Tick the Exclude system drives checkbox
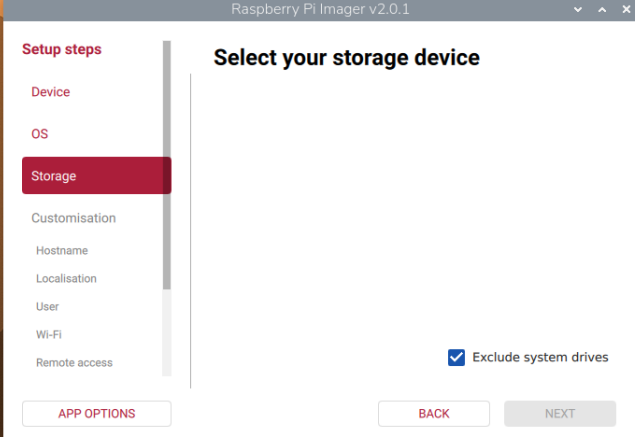635x437 pixels. [x=457, y=357]
